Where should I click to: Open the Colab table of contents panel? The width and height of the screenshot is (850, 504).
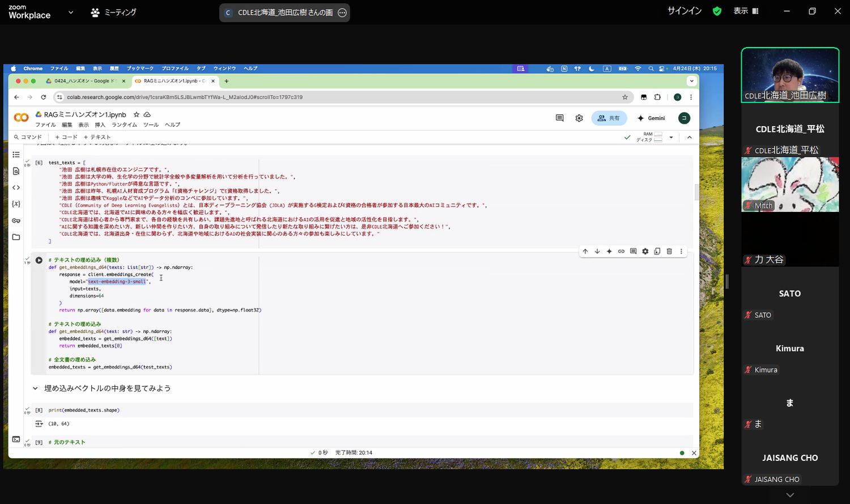click(x=16, y=155)
